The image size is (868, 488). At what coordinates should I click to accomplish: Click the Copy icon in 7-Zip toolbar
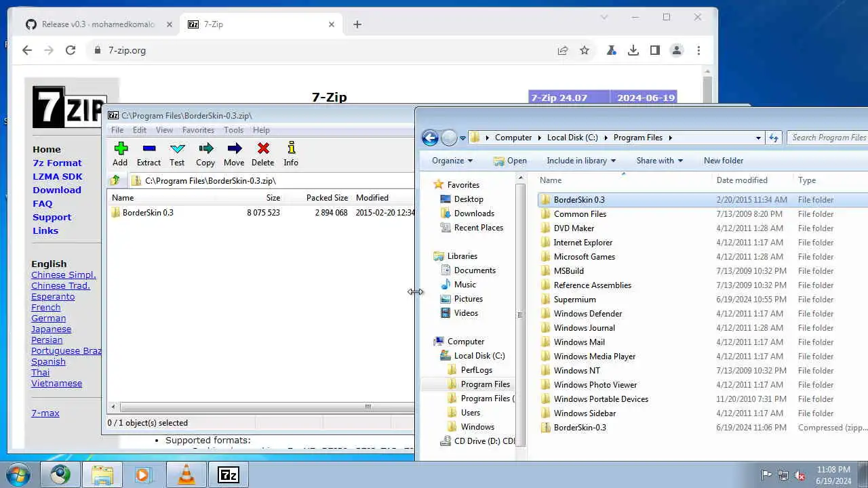(206, 148)
